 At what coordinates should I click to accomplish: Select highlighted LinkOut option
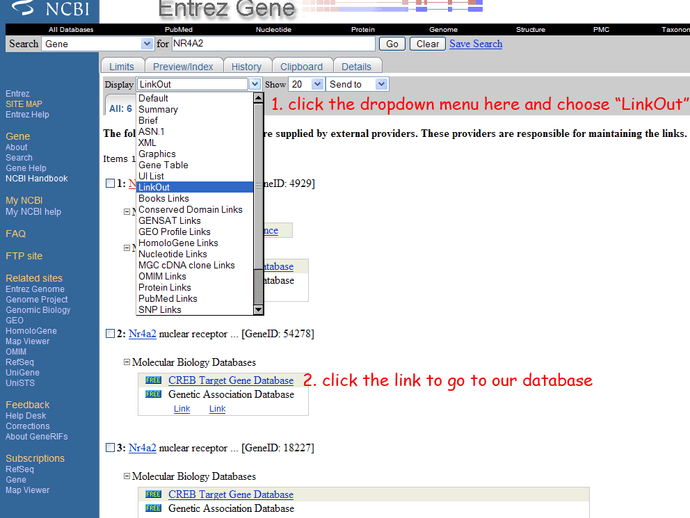tap(195, 187)
